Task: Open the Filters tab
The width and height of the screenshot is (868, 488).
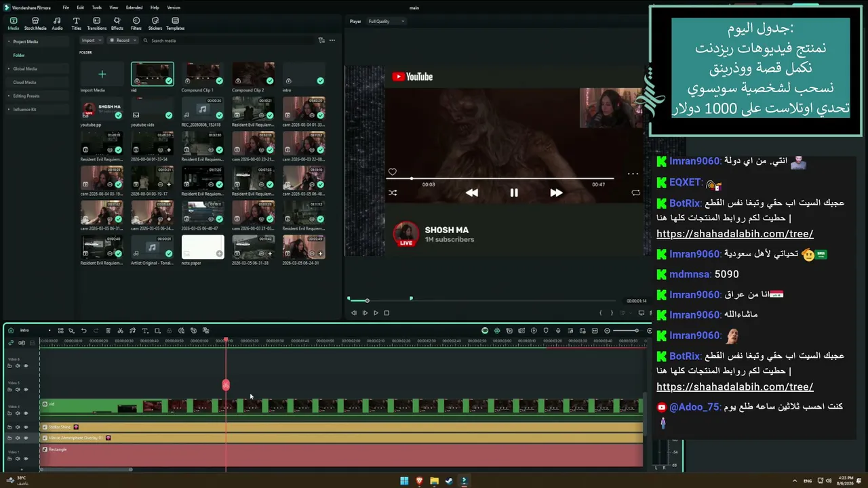Action: pos(136,24)
